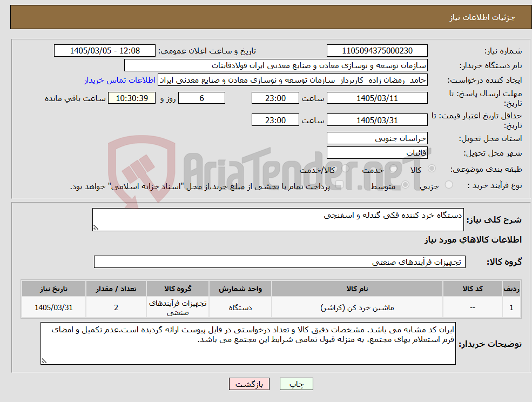Click the goods group cell in row 1
532x402 pixels.
coord(178,307)
